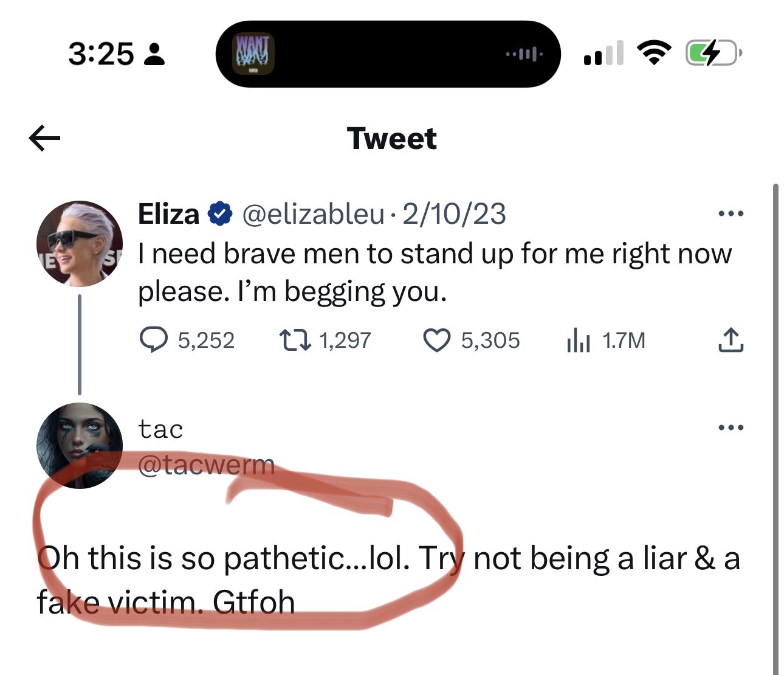Image resolution: width=784 pixels, height=675 pixels.
Task: Tap the @tacwerm handle
Action: pos(207,466)
